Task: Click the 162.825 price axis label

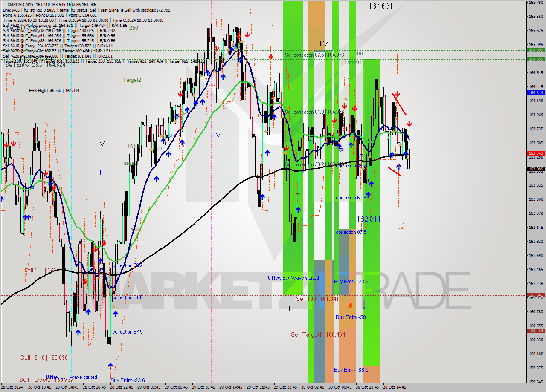Action: point(536,185)
